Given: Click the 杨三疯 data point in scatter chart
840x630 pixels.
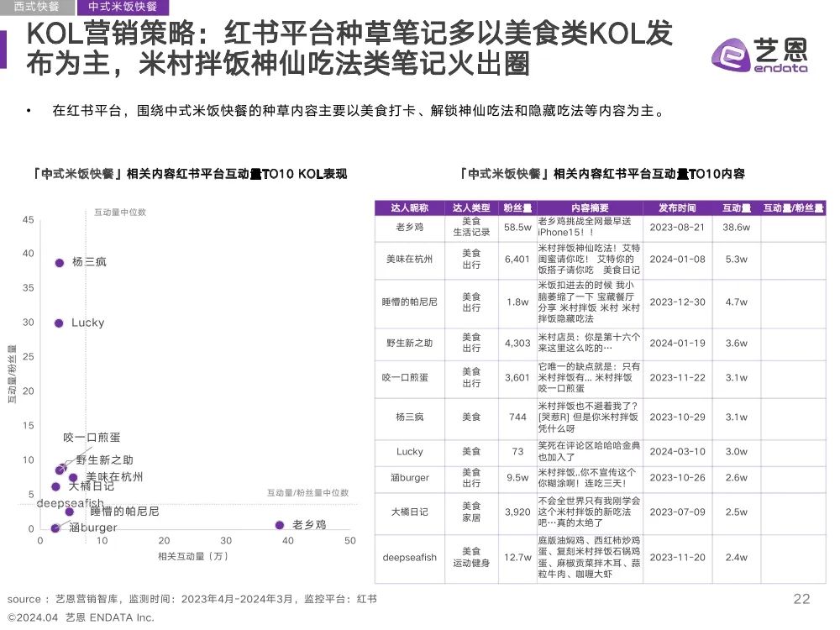Looking at the screenshot, I should (60, 262).
